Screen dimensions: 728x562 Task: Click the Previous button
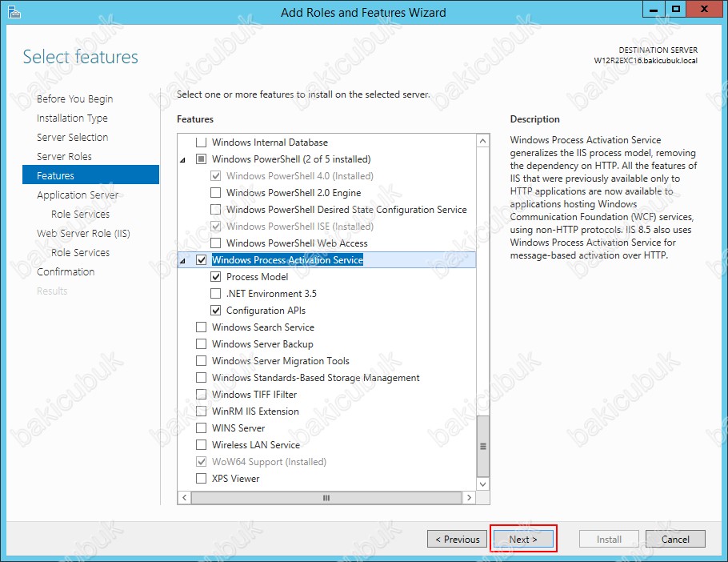[x=457, y=540]
